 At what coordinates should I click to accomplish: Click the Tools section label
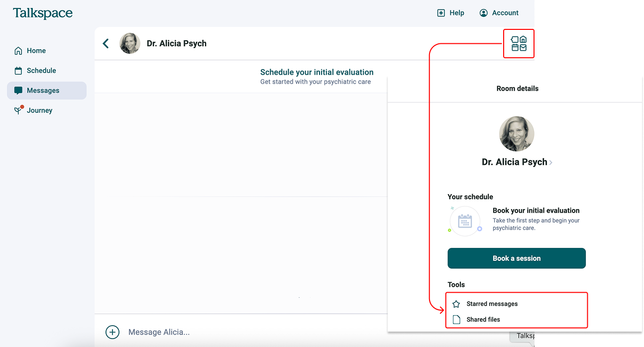coord(456,285)
